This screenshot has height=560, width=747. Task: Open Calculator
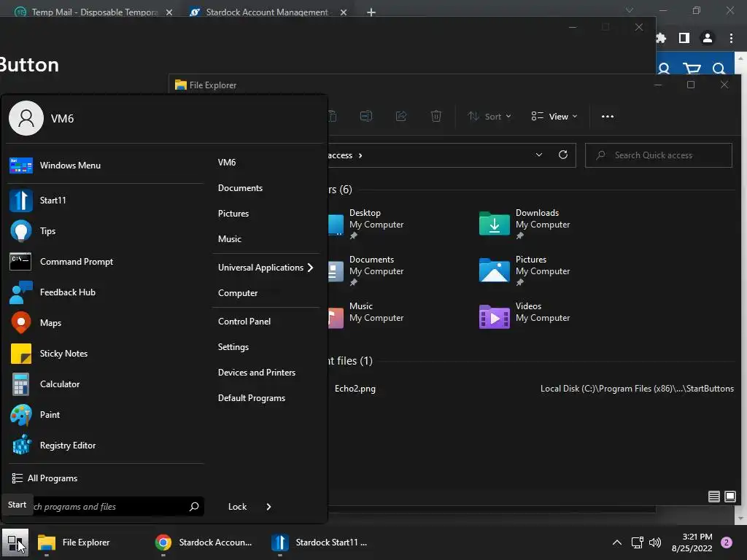(105, 384)
